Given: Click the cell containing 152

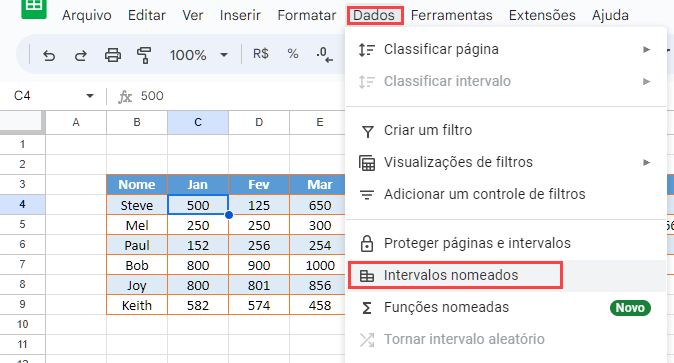Looking at the screenshot, I should [x=198, y=245].
